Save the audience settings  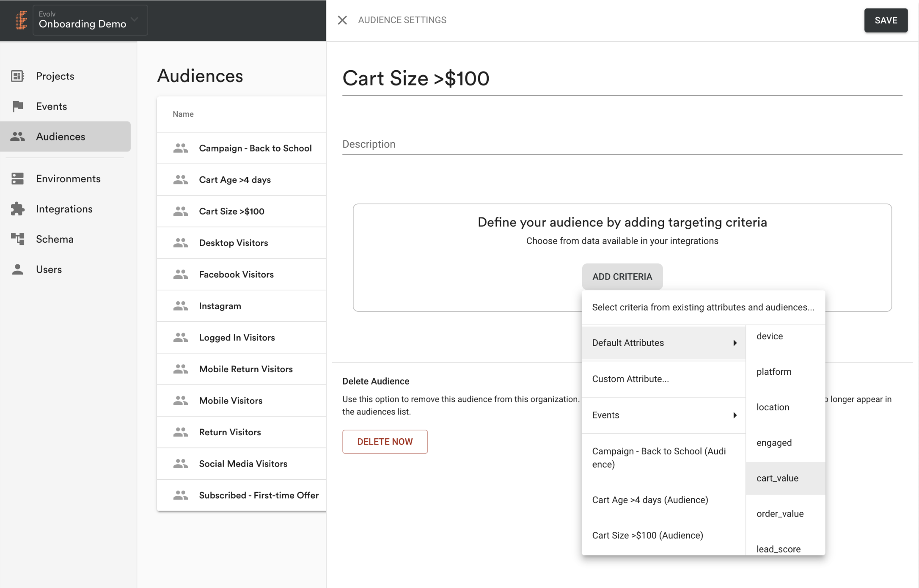pyautogui.click(x=886, y=20)
